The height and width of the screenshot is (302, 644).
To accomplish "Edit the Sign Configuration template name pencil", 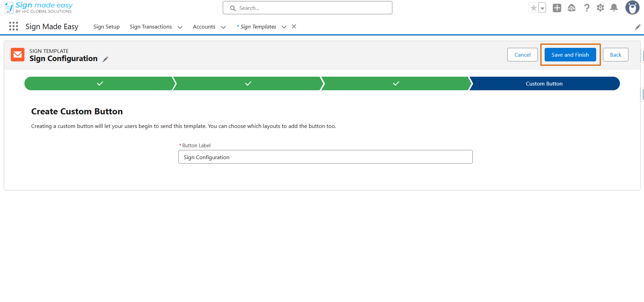I will (105, 59).
